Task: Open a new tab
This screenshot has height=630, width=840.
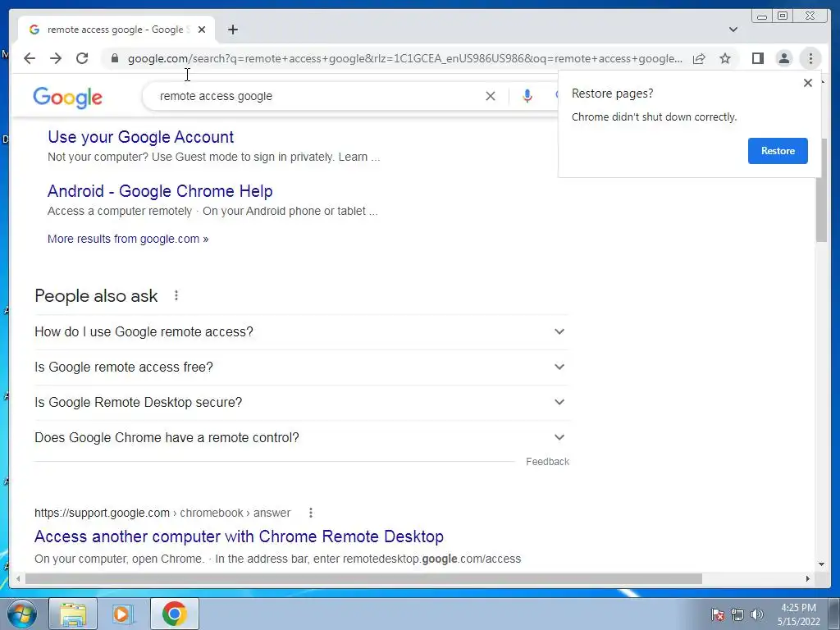Action: tap(232, 30)
